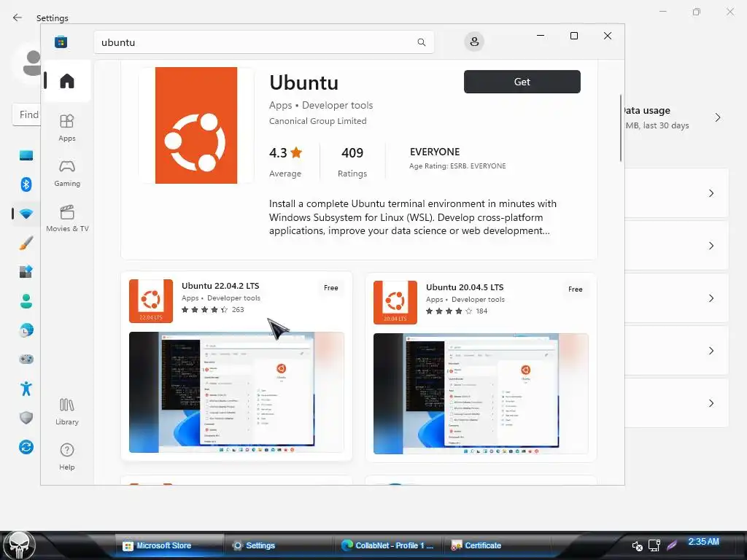Expand the first Settings row chevron below Data usage
The height and width of the screenshot is (560, 747).
click(x=711, y=193)
